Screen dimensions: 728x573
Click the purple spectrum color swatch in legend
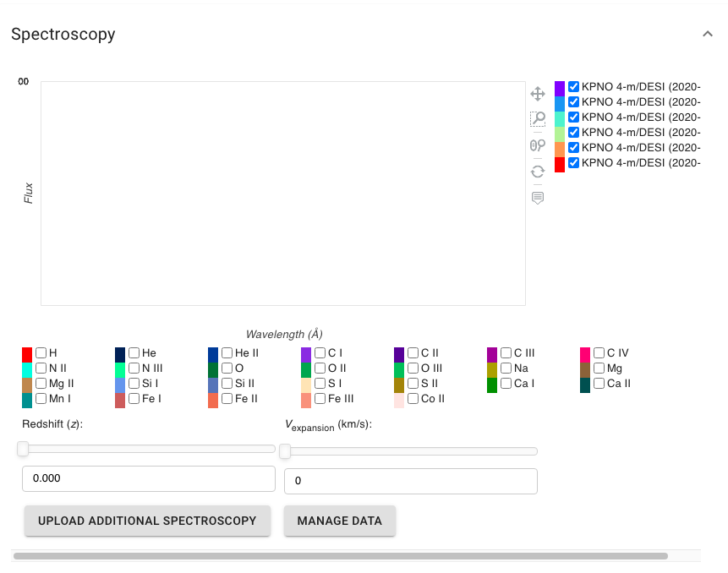coord(559,86)
